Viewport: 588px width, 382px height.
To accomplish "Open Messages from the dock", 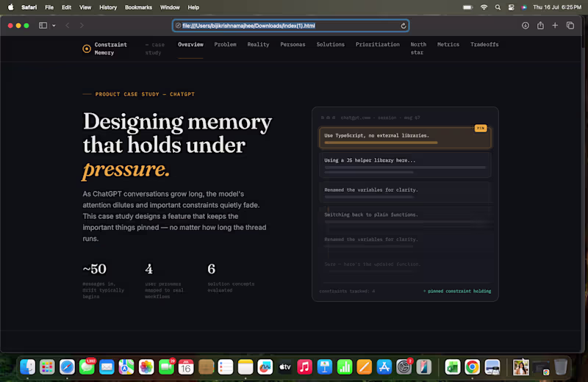I will pyautogui.click(x=87, y=367).
